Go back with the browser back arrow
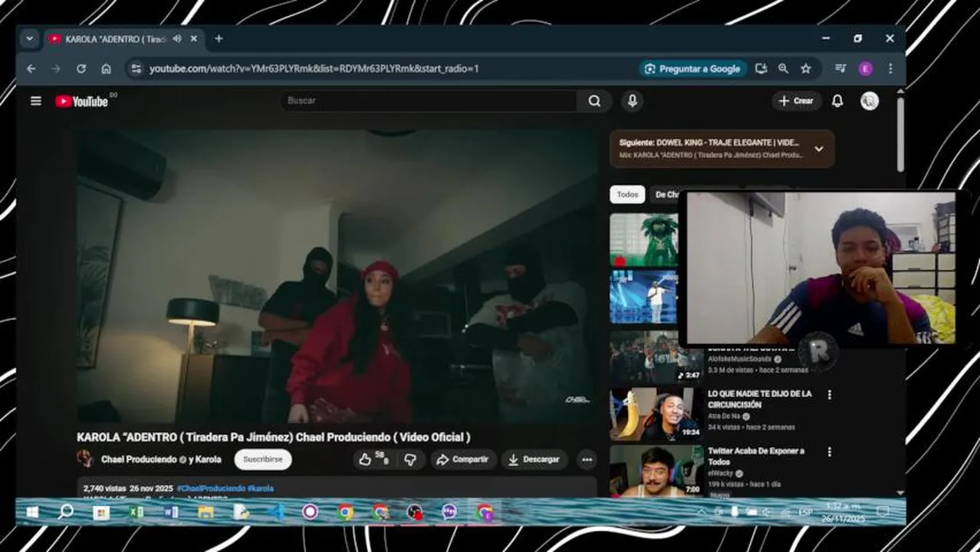This screenshot has height=552, width=980. point(31,68)
